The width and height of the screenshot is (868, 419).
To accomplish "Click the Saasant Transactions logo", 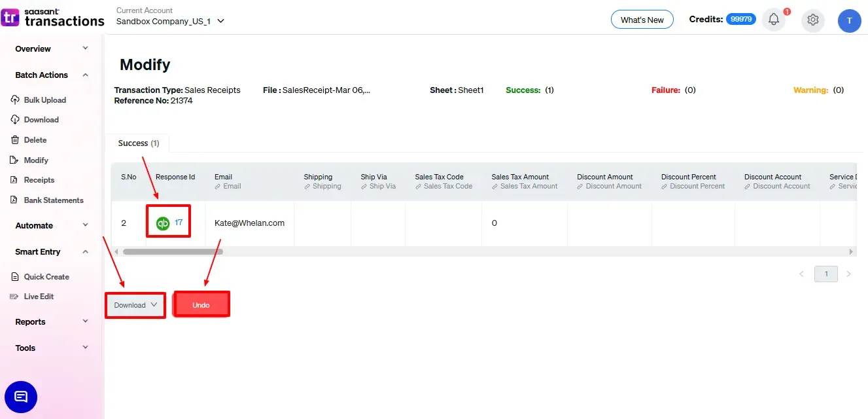I will tap(53, 18).
